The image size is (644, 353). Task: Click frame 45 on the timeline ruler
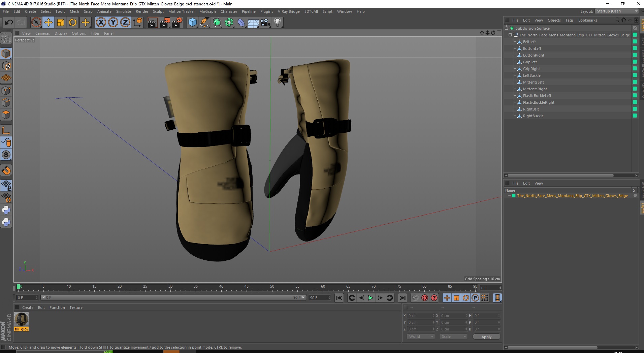click(247, 287)
